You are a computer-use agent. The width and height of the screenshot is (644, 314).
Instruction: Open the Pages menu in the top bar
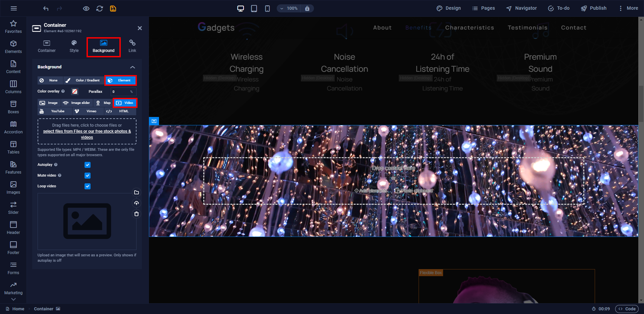[x=483, y=8]
